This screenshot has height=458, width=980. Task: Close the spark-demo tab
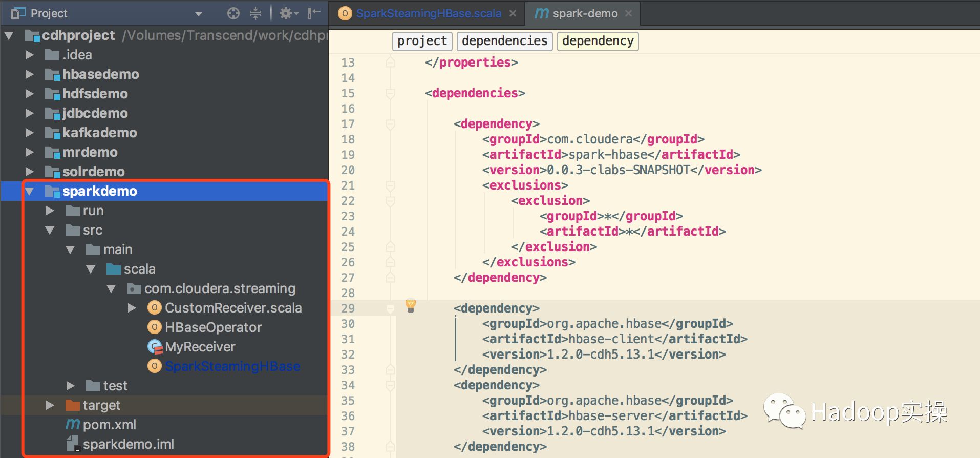(628, 13)
